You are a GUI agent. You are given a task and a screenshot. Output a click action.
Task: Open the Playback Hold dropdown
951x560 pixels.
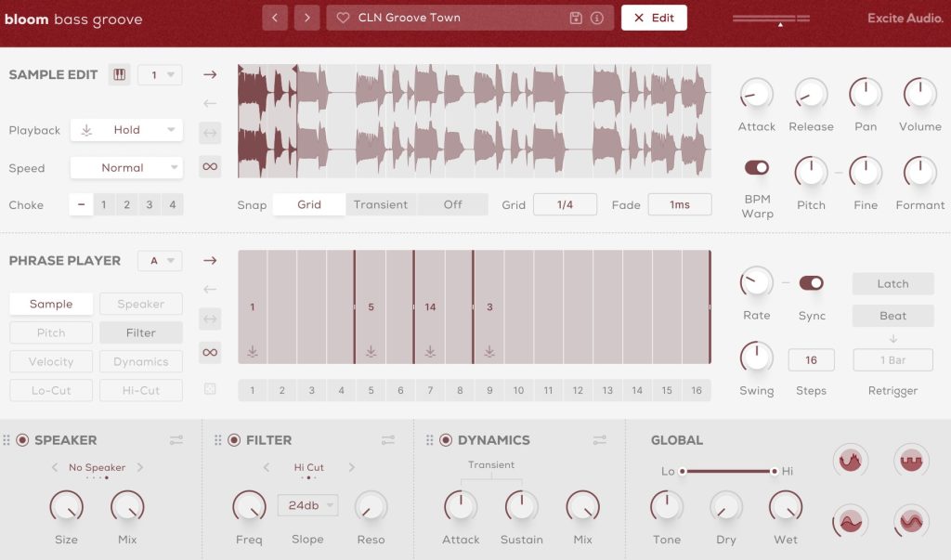tap(126, 130)
